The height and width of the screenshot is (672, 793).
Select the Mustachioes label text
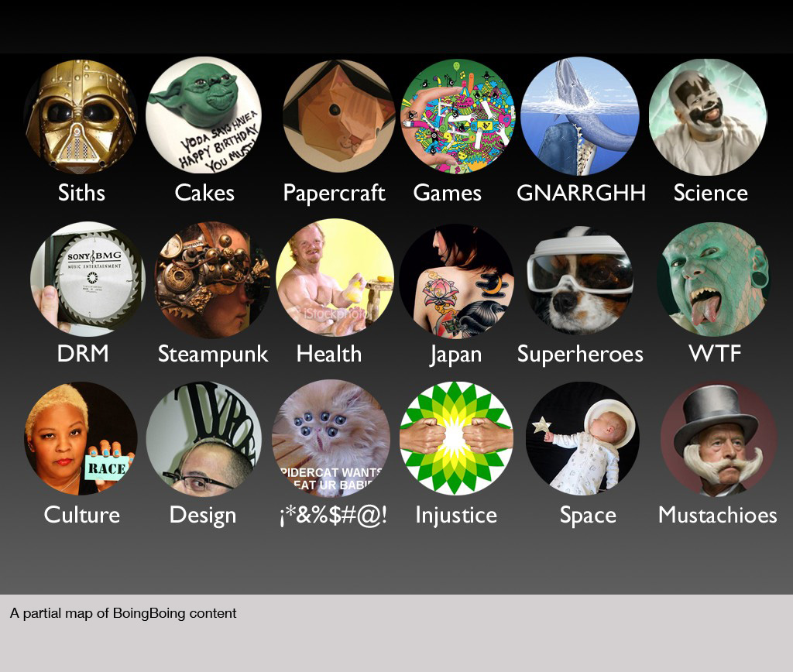[x=718, y=515]
